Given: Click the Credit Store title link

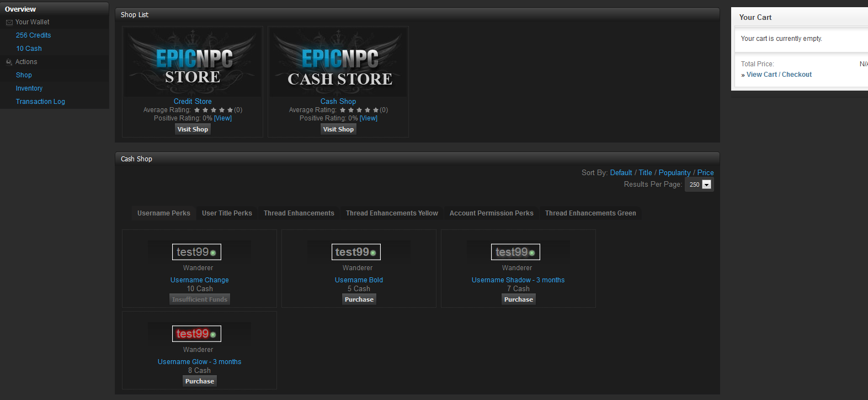Looking at the screenshot, I should coord(193,102).
